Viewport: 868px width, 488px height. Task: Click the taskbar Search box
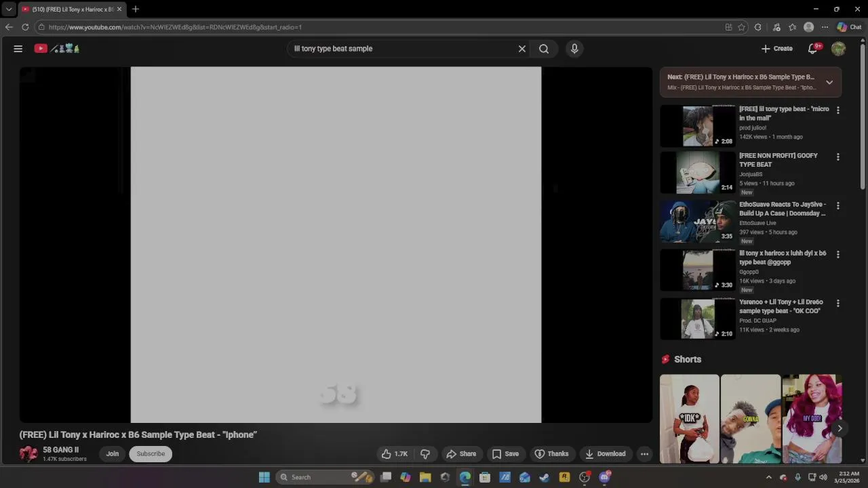(325, 477)
